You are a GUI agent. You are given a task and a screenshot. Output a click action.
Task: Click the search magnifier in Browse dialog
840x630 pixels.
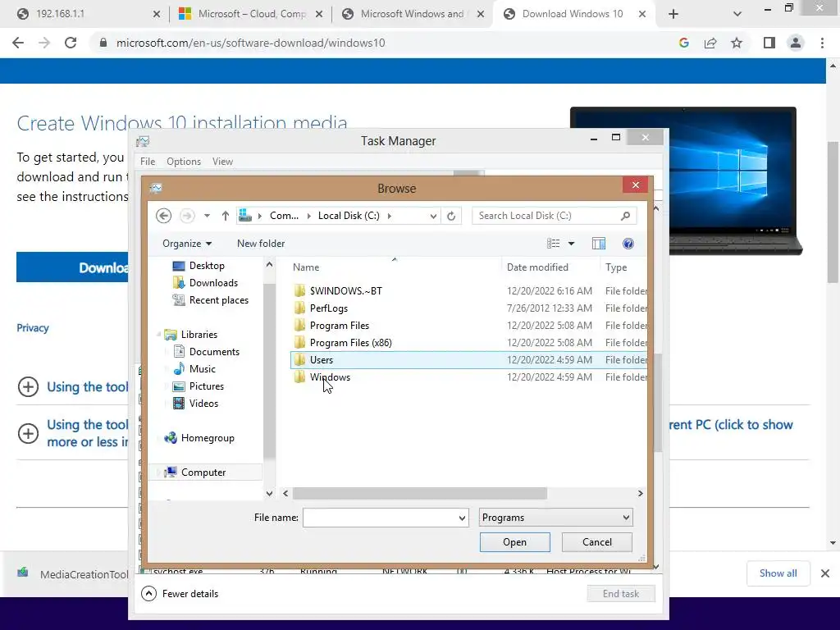625,216
